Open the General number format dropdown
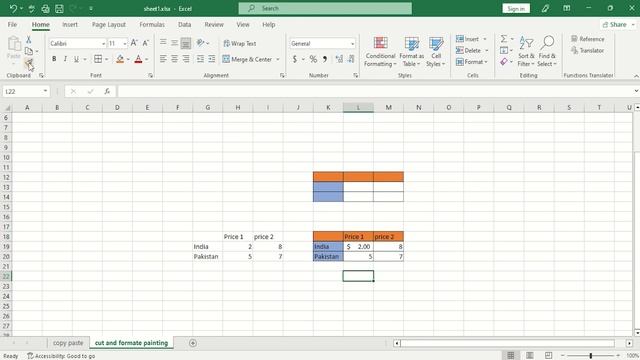 pos(352,44)
